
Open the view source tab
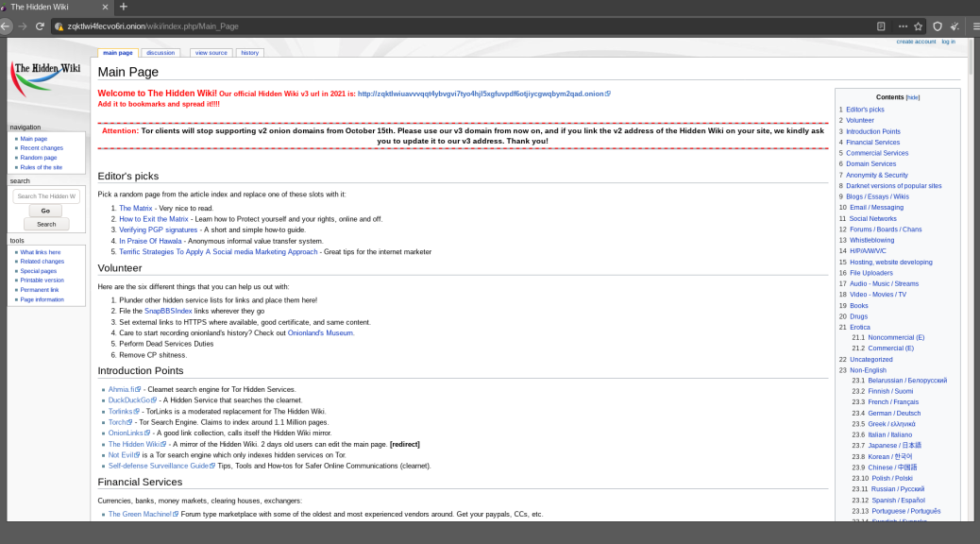[211, 53]
